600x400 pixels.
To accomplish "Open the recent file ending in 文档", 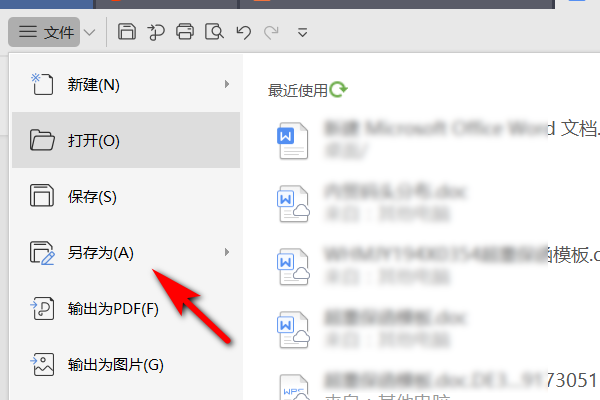I will tap(436, 140).
